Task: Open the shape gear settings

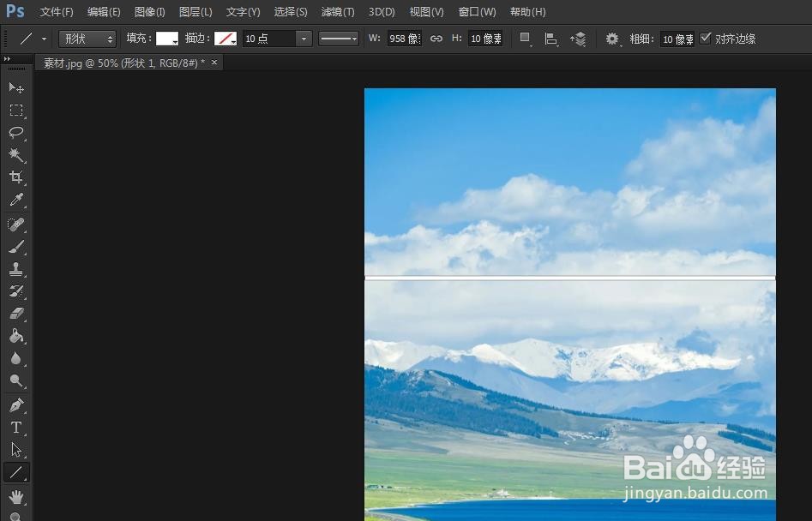Action: (x=612, y=38)
